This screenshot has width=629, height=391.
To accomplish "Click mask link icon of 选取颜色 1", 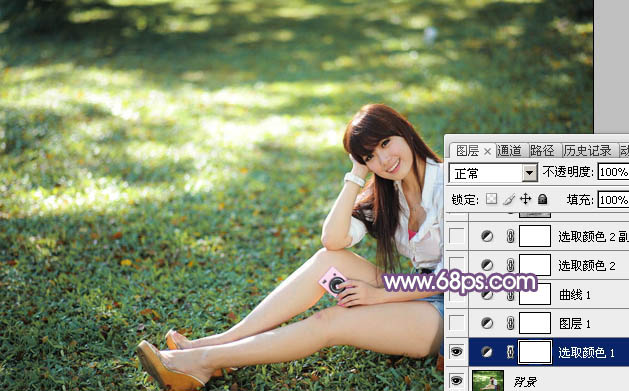I will (x=510, y=352).
